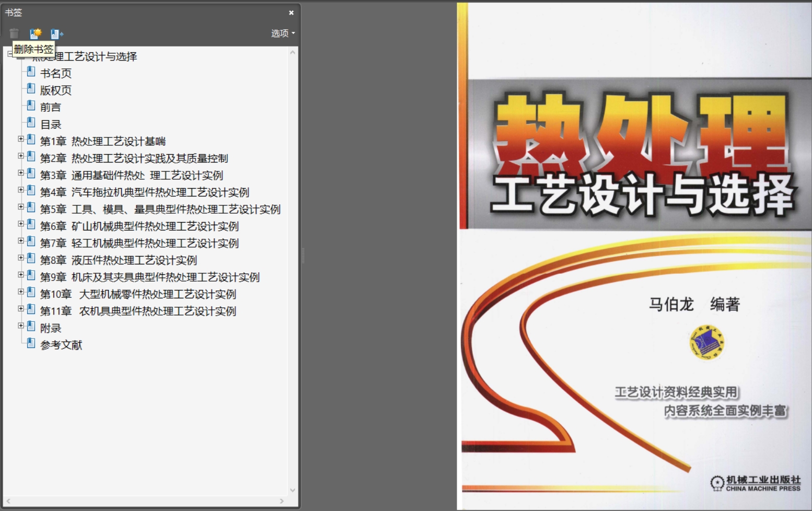
Task: Click the panel divider handle between bookmarks and page
Action: tap(303, 255)
